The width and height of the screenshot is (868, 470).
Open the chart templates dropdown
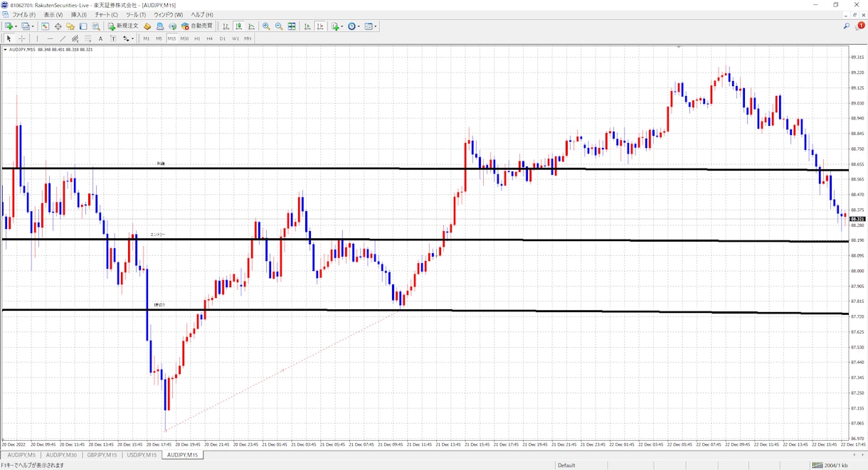click(x=371, y=26)
